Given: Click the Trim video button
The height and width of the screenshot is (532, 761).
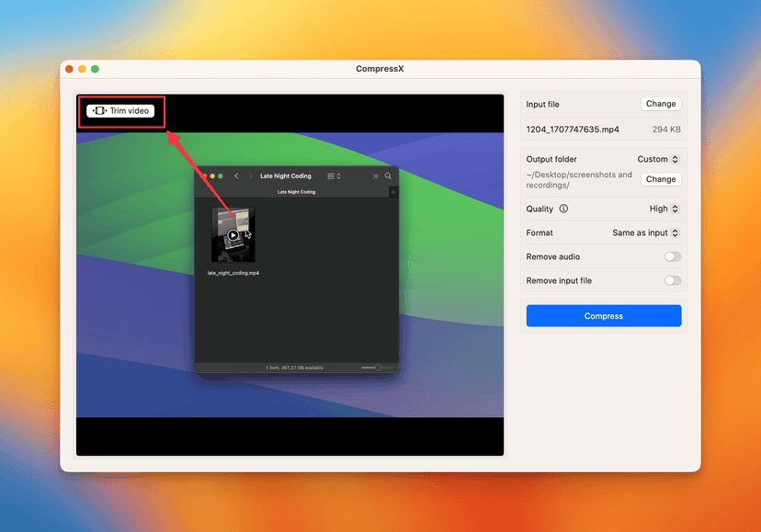Looking at the screenshot, I should [120, 111].
